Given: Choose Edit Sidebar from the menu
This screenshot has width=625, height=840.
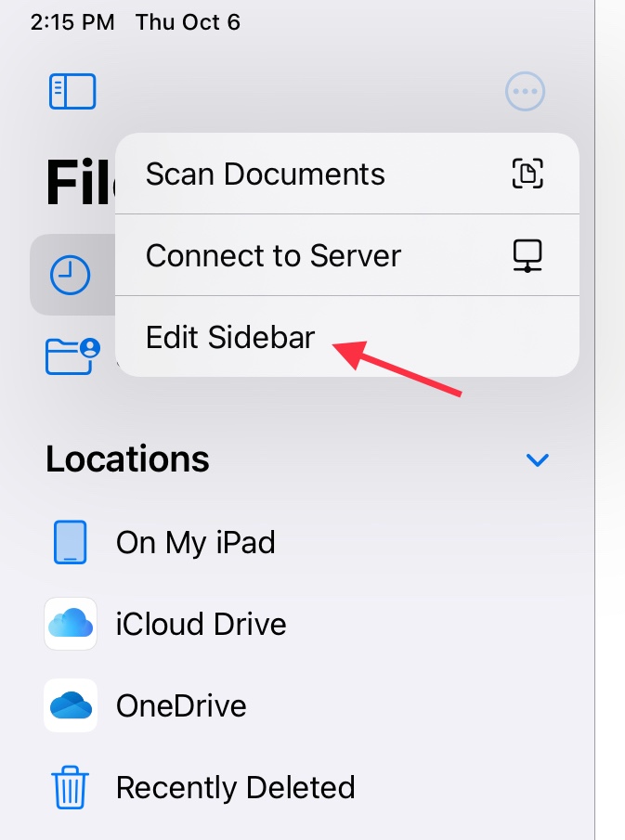Looking at the screenshot, I should (346, 336).
